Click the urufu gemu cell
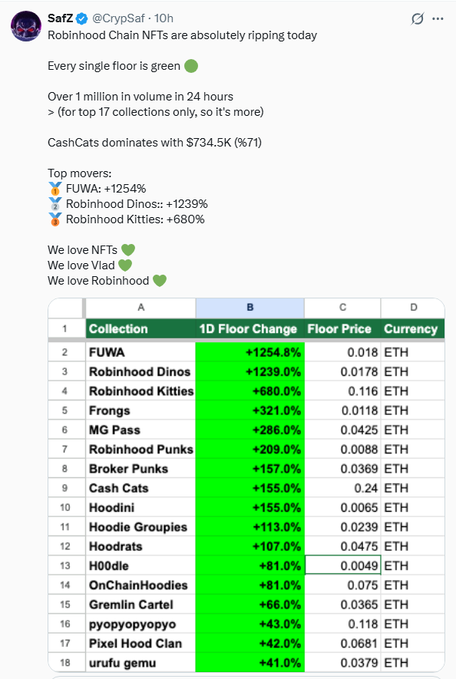The width and height of the screenshot is (456, 679). (x=141, y=663)
